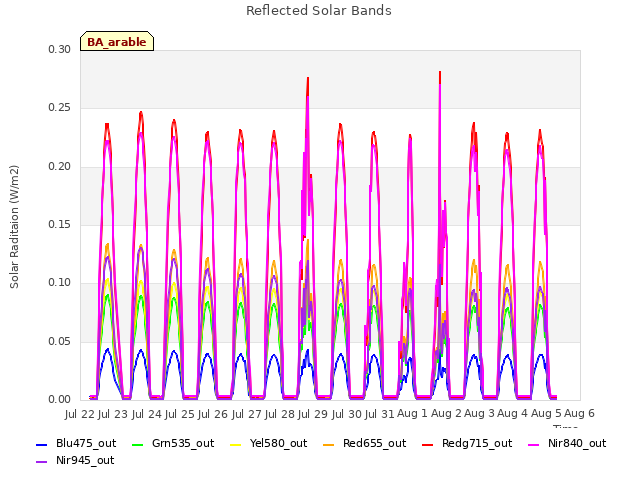
Task: Click the Aug 2 x-axis date label
Action: 446,414
